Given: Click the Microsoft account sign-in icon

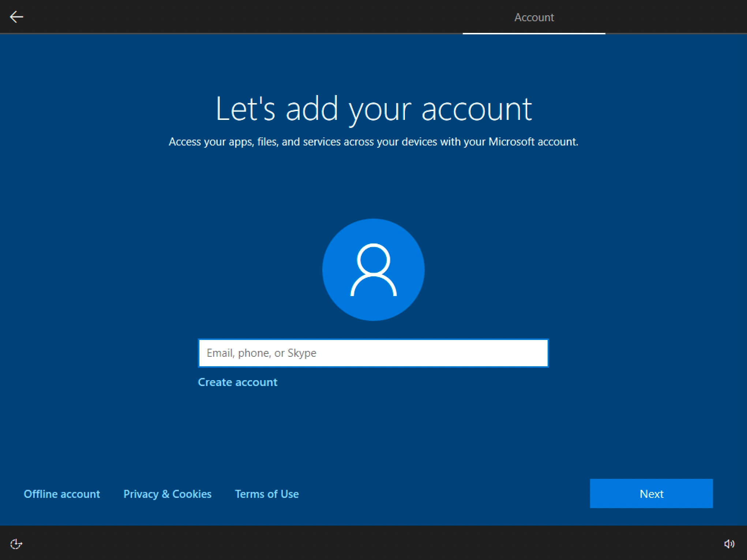Looking at the screenshot, I should pos(373,269).
